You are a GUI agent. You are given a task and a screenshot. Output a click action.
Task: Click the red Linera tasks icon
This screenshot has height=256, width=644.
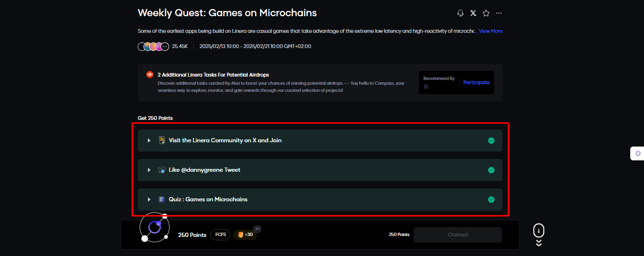click(150, 75)
